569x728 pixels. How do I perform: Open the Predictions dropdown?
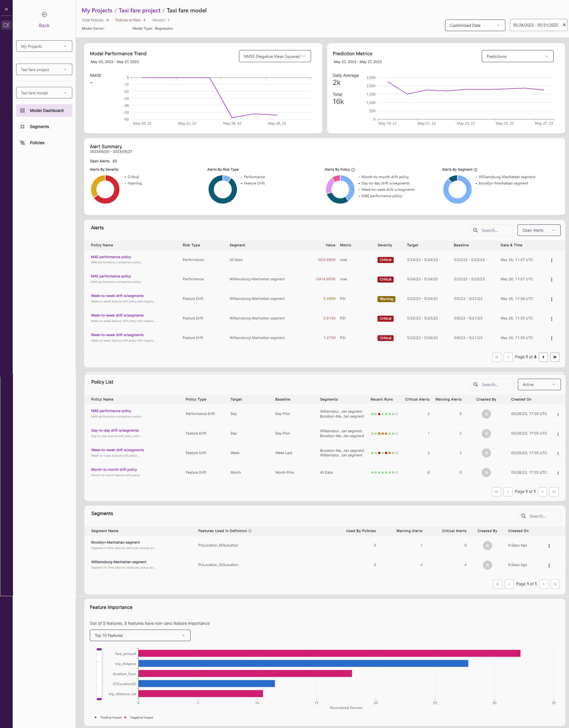point(517,56)
